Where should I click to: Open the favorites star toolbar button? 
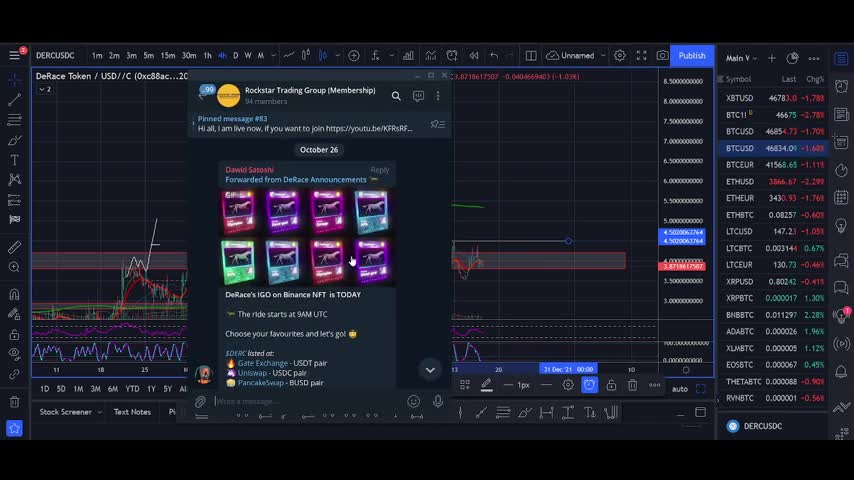coord(14,428)
